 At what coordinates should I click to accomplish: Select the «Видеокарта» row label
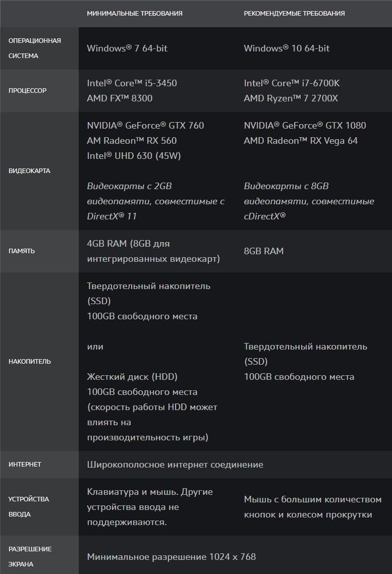pos(29,170)
